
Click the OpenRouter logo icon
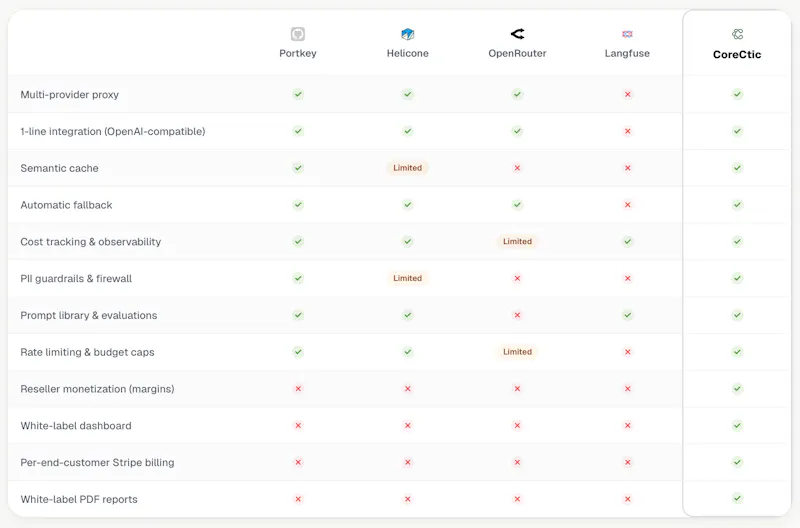tap(517, 34)
